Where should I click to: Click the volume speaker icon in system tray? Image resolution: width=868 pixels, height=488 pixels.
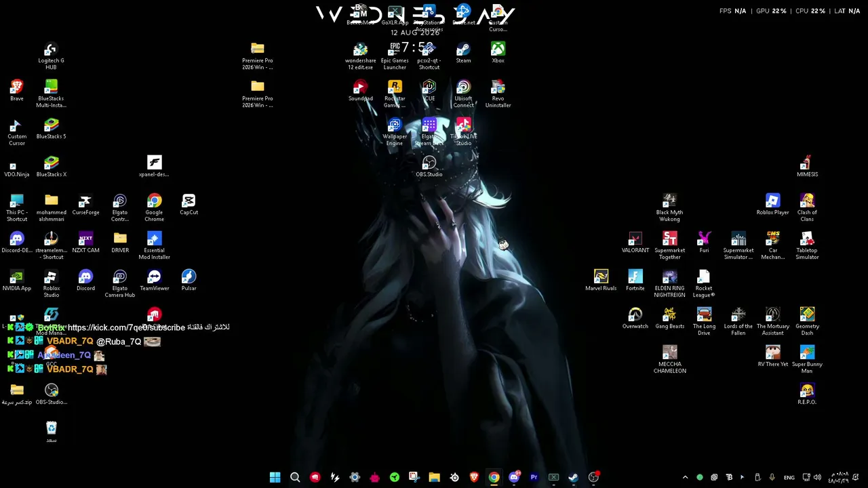click(x=817, y=477)
